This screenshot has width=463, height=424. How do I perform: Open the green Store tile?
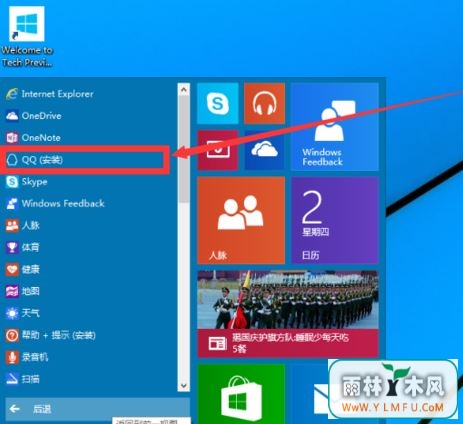click(241, 394)
